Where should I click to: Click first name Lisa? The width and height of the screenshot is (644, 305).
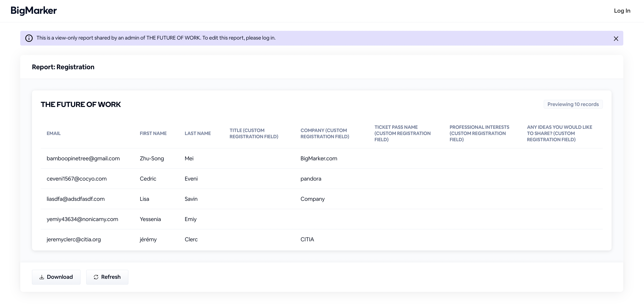click(144, 199)
